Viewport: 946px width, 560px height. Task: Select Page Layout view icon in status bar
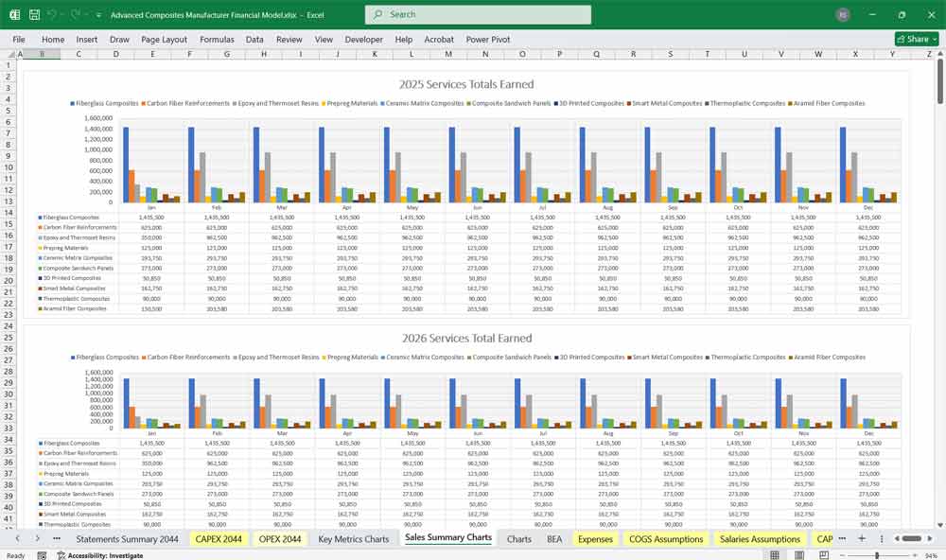799,555
